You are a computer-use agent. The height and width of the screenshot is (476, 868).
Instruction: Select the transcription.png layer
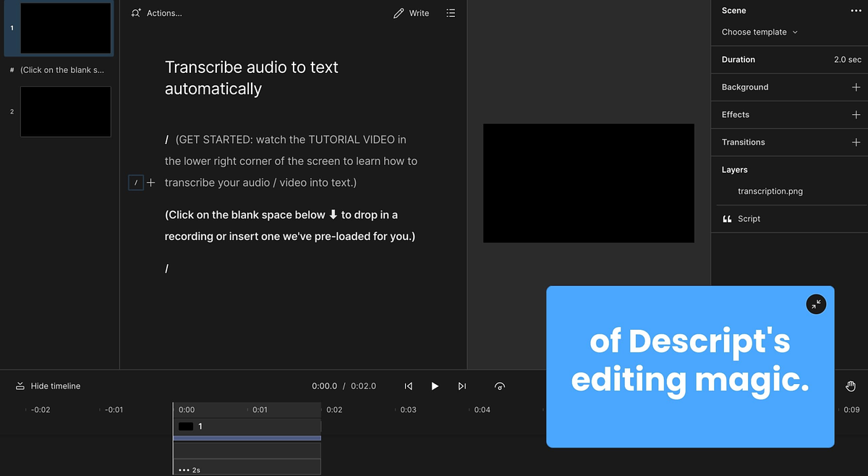(x=770, y=192)
